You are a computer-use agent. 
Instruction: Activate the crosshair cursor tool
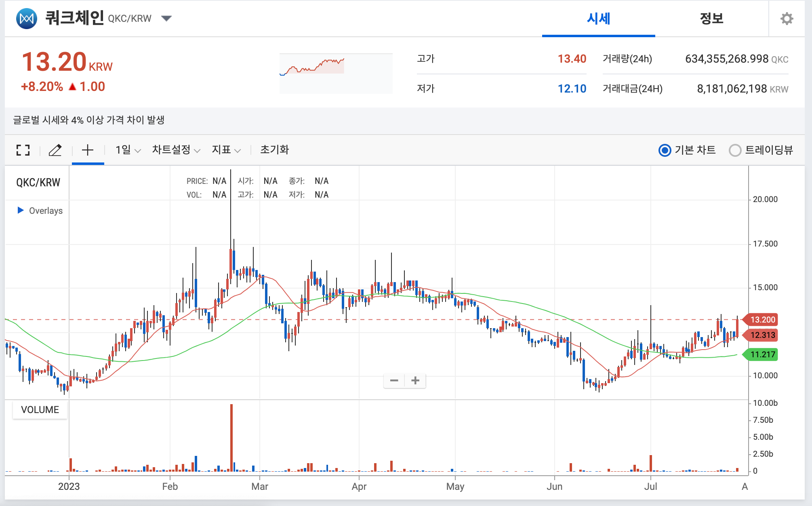88,150
